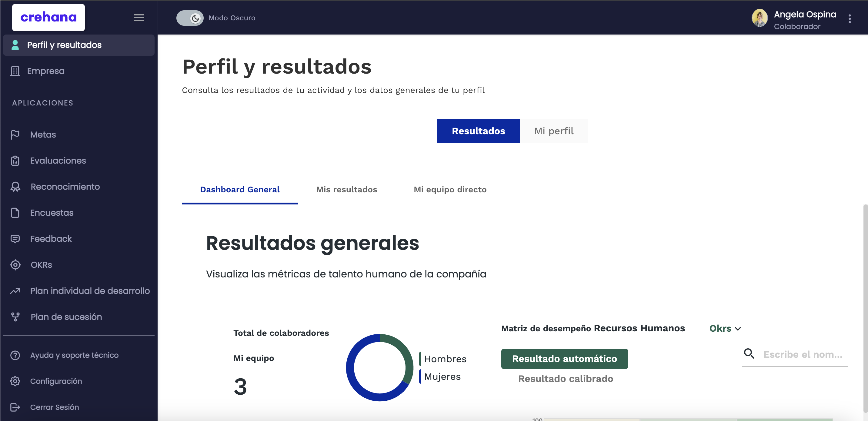Image resolution: width=868 pixels, height=421 pixels.
Task: Click the Reconocimiento award icon
Action: click(15, 187)
